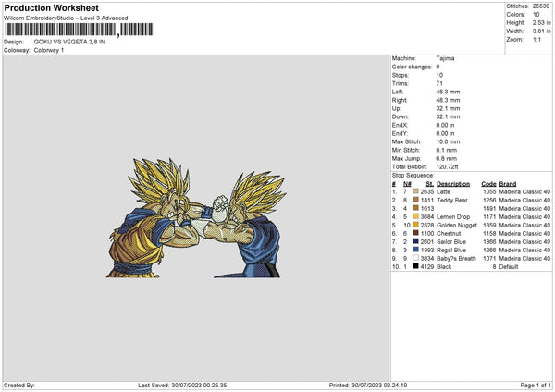This screenshot has height=392, width=555.
Task: Click the Machine value 'Tajima'
Action: (x=445, y=58)
